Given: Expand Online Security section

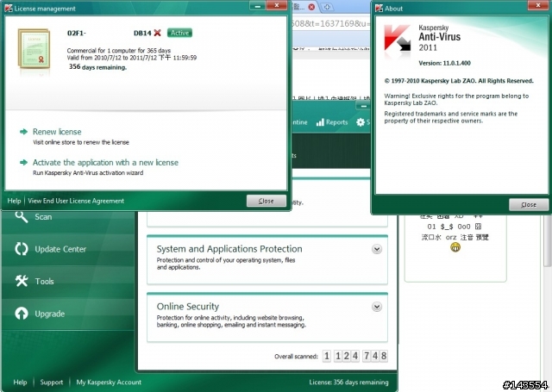Looking at the screenshot, I should [377, 307].
